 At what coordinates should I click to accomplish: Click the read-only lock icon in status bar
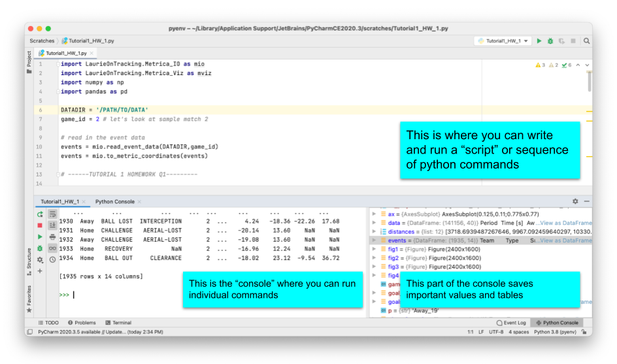pos(585,332)
